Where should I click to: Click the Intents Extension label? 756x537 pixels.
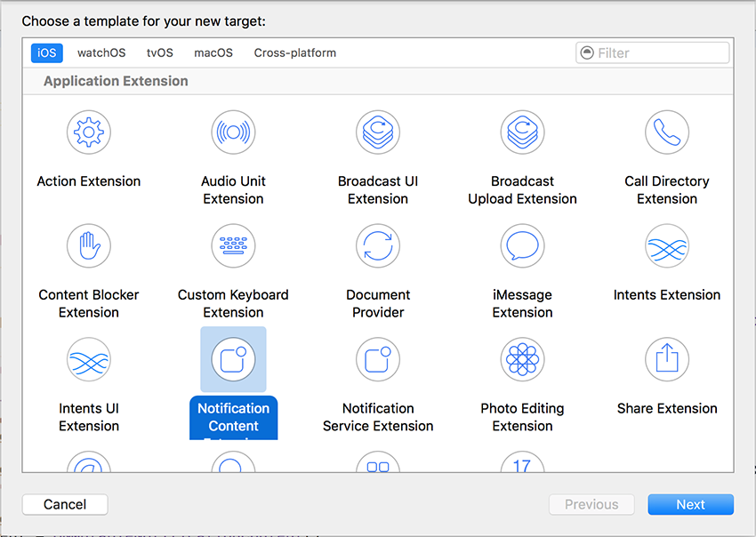click(667, 295)
